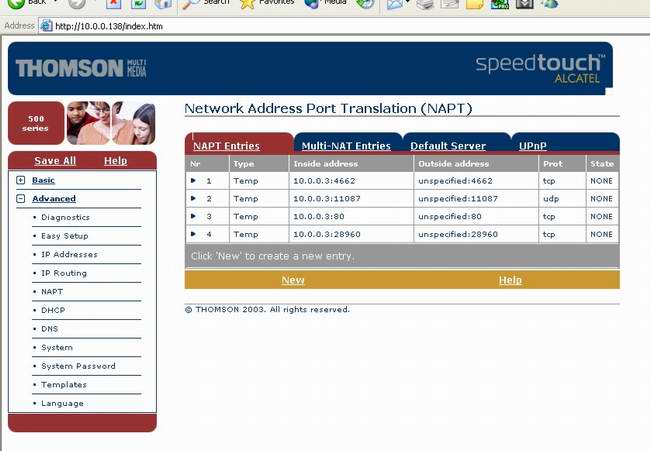Click the browser Stop icon

[x=114, y=4]
